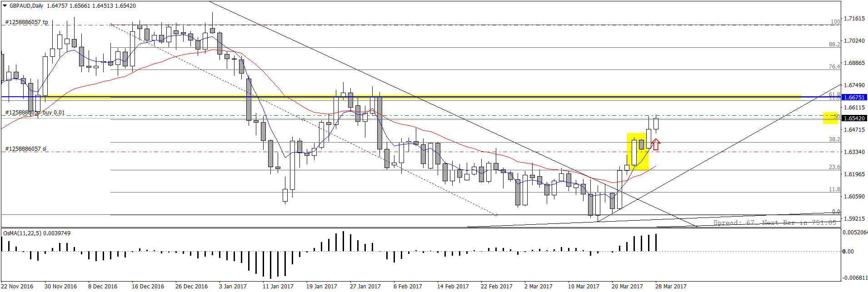Click the 1.66115 price axis value

pos(854,108)
